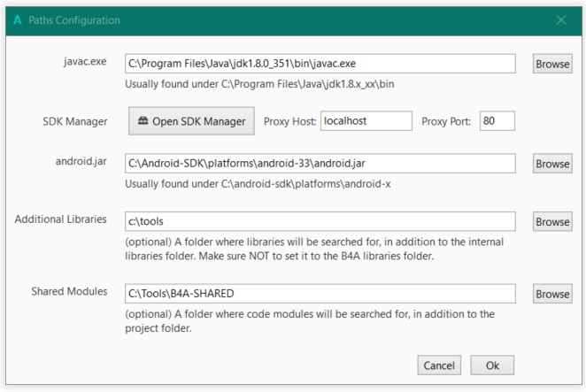Click the javac.exe label

[x=86, y=63]
